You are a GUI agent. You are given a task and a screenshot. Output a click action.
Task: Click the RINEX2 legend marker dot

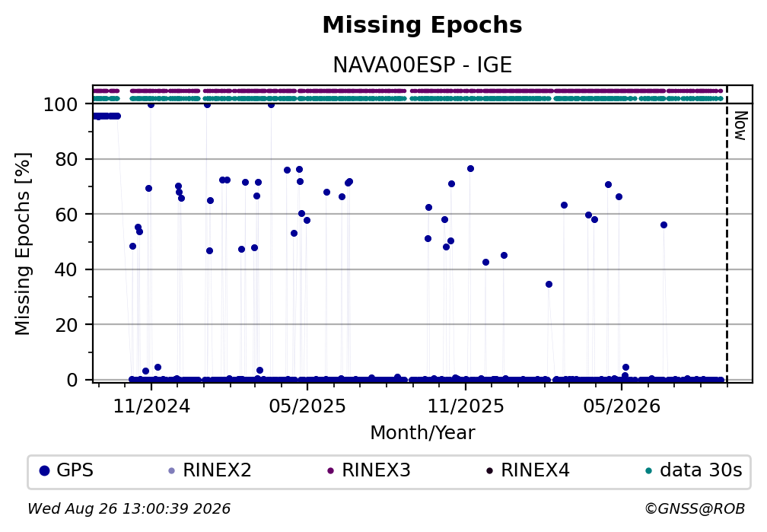coord(171,471)
